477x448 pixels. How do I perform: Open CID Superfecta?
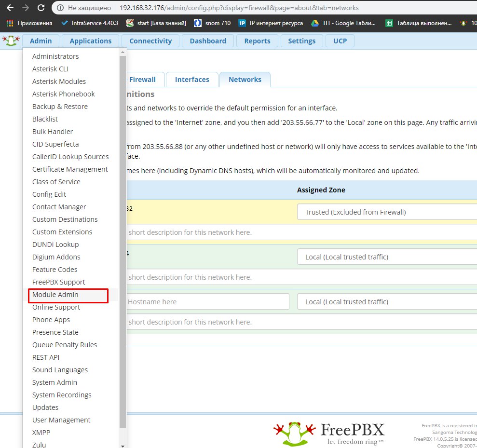click(55, 144)
